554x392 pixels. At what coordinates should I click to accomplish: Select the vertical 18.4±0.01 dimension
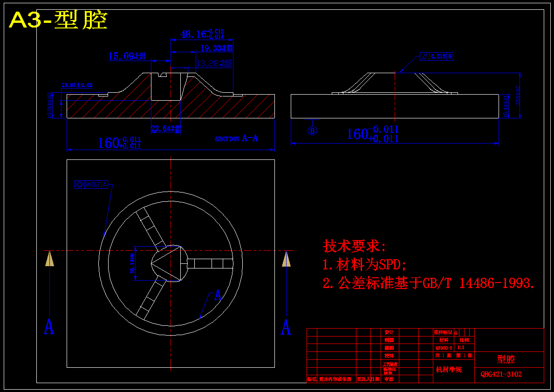tap(506, 106)
